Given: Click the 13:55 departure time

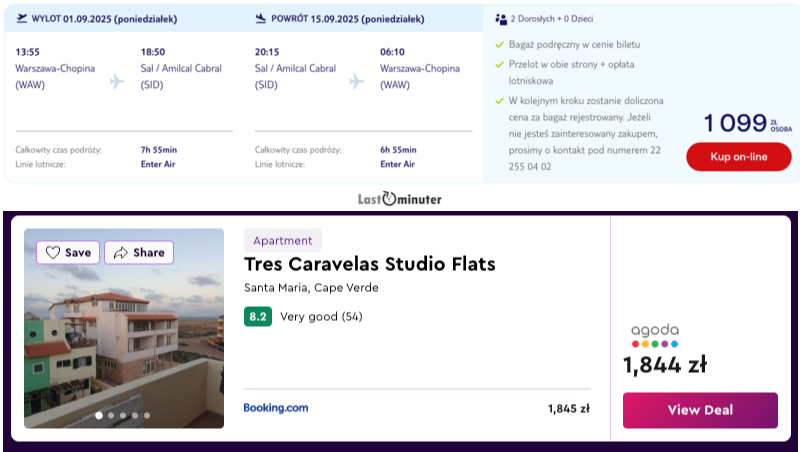Looking at the screenshot, I should (x=28, y=52).
